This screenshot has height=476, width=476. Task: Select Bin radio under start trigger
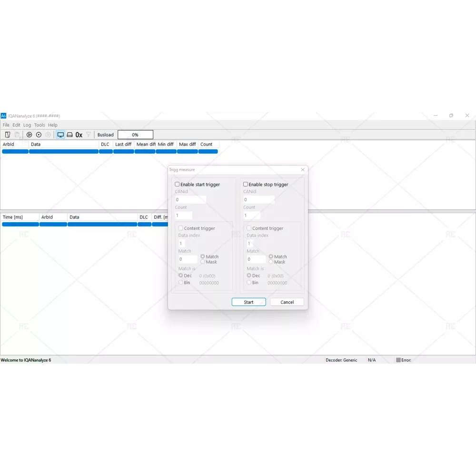tap(181, 282)
